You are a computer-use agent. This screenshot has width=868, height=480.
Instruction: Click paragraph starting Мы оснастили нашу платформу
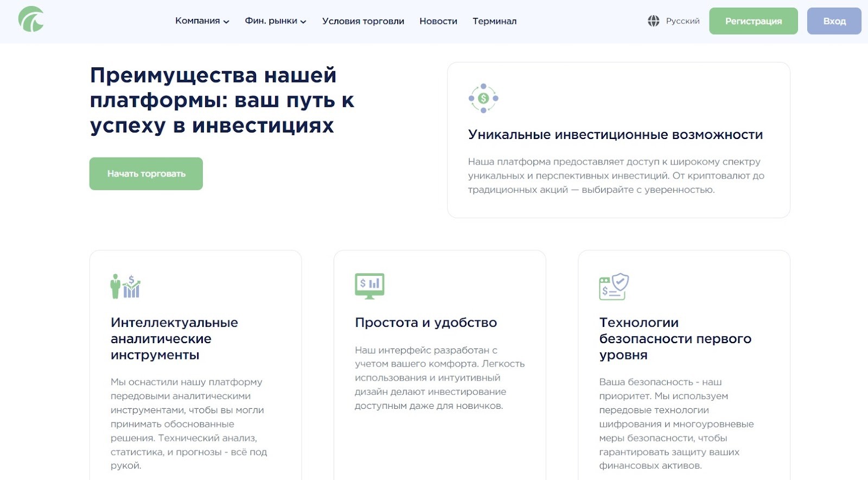point(189,424)
